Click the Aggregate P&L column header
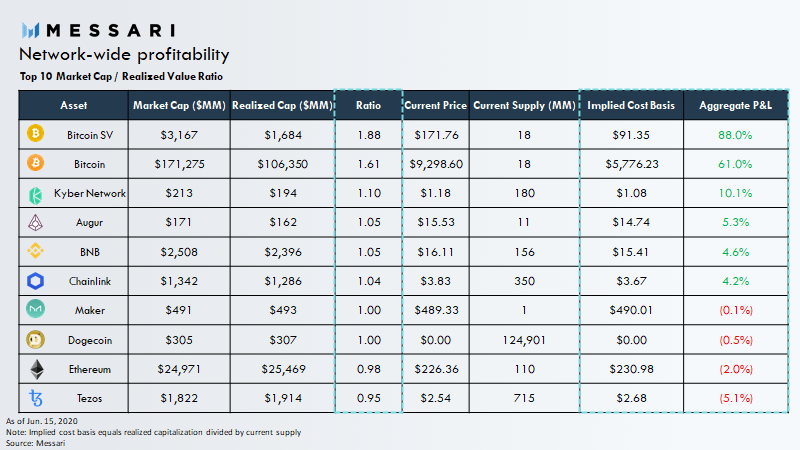 736,105
